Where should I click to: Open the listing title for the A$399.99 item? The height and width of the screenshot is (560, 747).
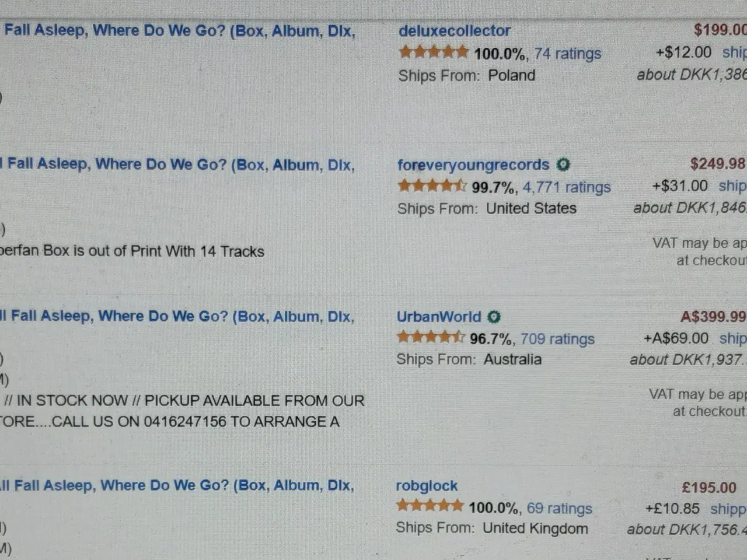click(177, 317)
